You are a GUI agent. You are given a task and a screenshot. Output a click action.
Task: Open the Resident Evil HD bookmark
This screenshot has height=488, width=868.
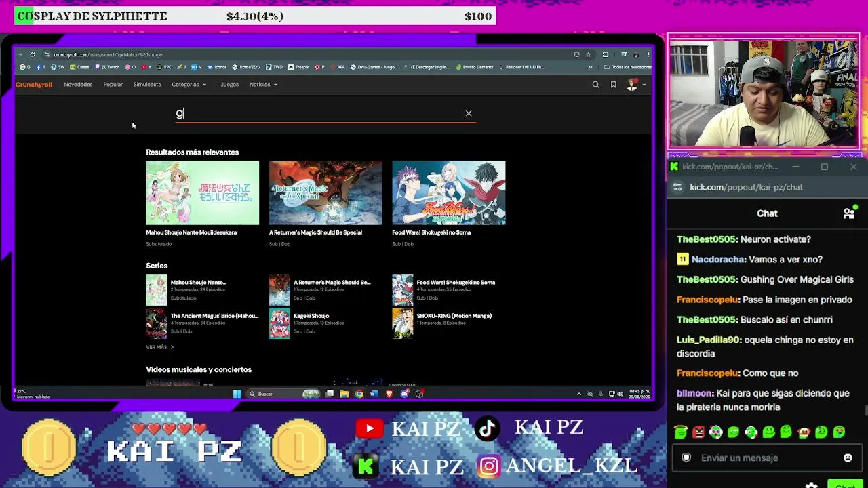tap(522, 67)
